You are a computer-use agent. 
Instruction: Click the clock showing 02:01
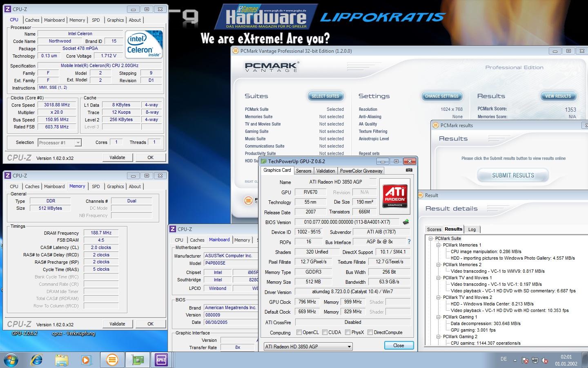pyautogui.click(x=566, y=357)
